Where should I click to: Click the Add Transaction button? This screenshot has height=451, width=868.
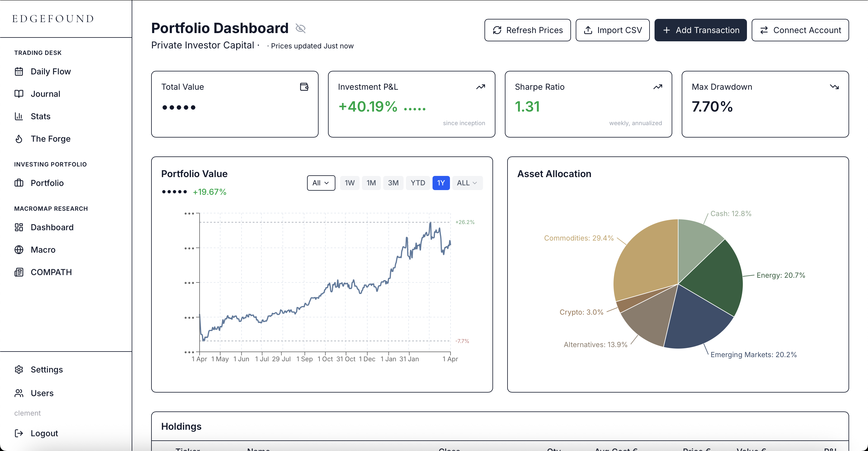(700, 30)
